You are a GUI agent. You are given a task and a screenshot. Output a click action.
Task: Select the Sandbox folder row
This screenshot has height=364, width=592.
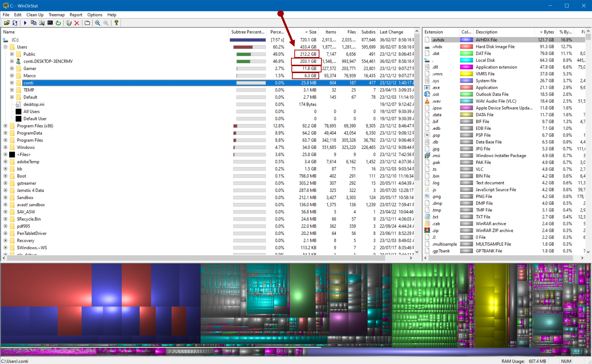(208, 198)
